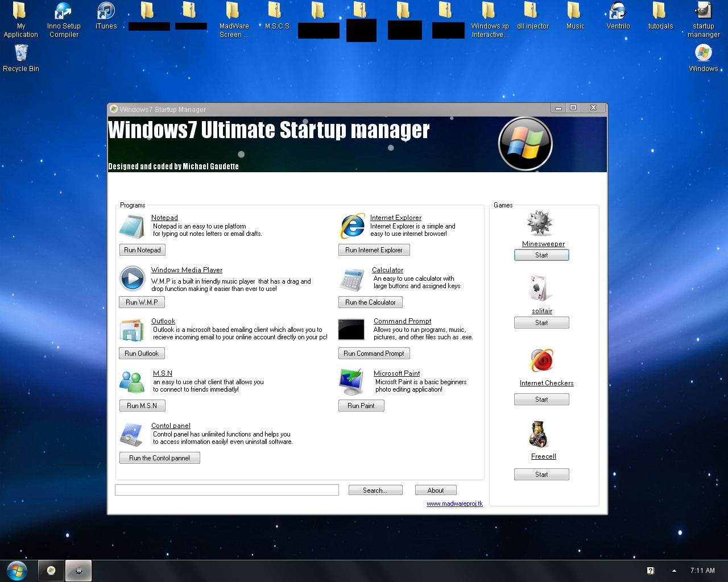
Task: Click the Outlook heading link
Action: (163, 321)
